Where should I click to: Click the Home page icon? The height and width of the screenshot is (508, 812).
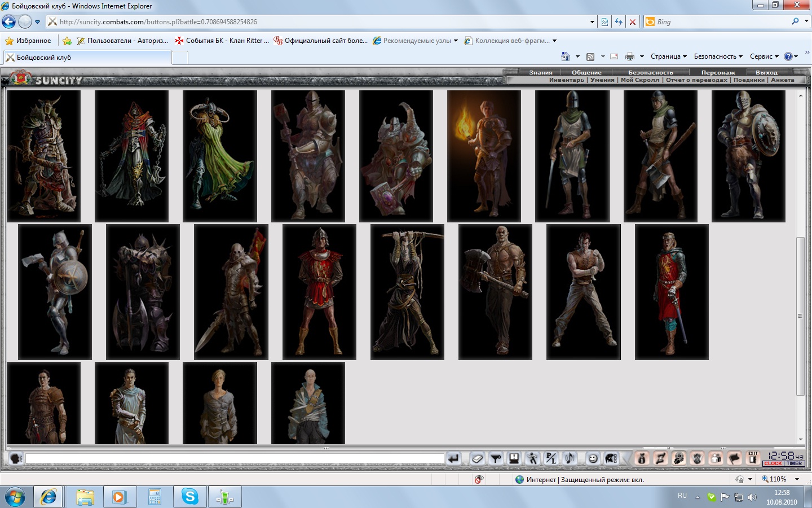566,56
